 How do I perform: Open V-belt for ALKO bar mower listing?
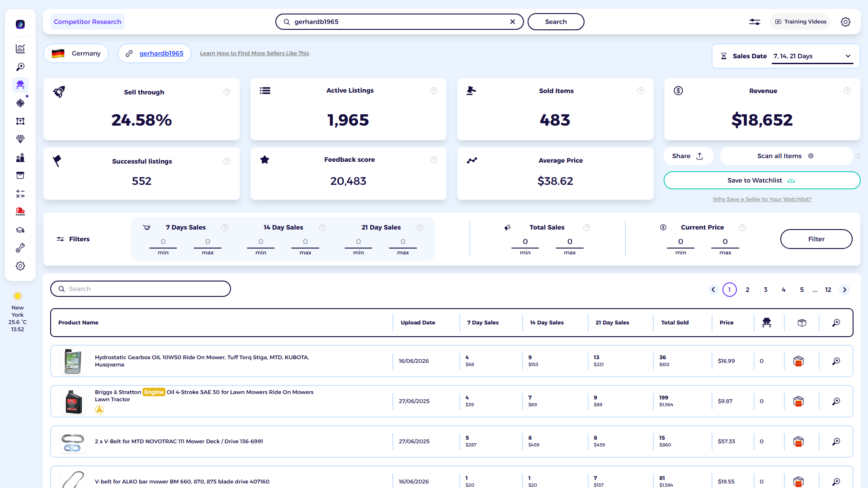click(182, 482)
